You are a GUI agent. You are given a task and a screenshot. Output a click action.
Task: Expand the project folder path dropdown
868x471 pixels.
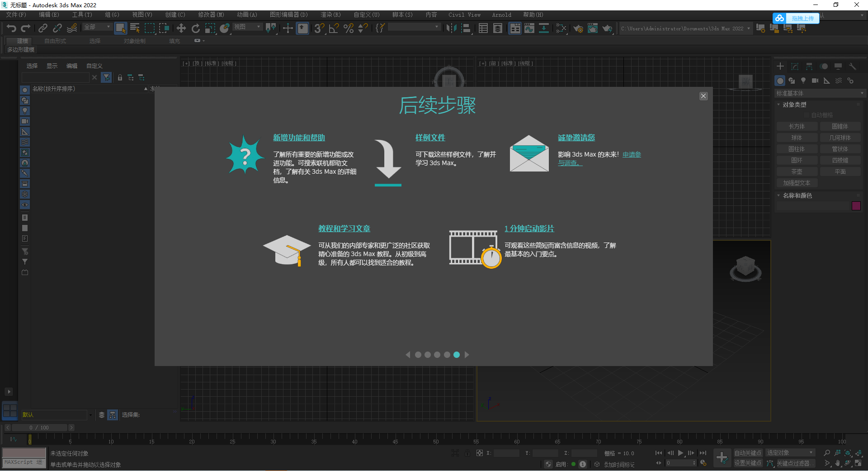pyautogui.click(x=749, y=29)
